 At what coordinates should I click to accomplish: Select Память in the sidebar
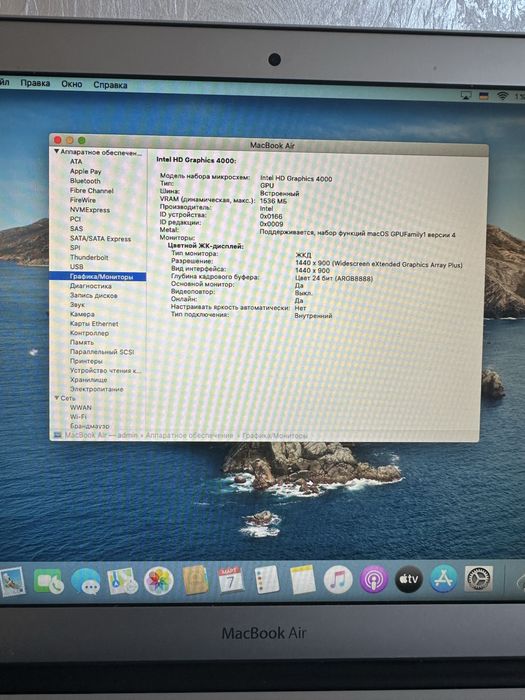tap(82, 342)
